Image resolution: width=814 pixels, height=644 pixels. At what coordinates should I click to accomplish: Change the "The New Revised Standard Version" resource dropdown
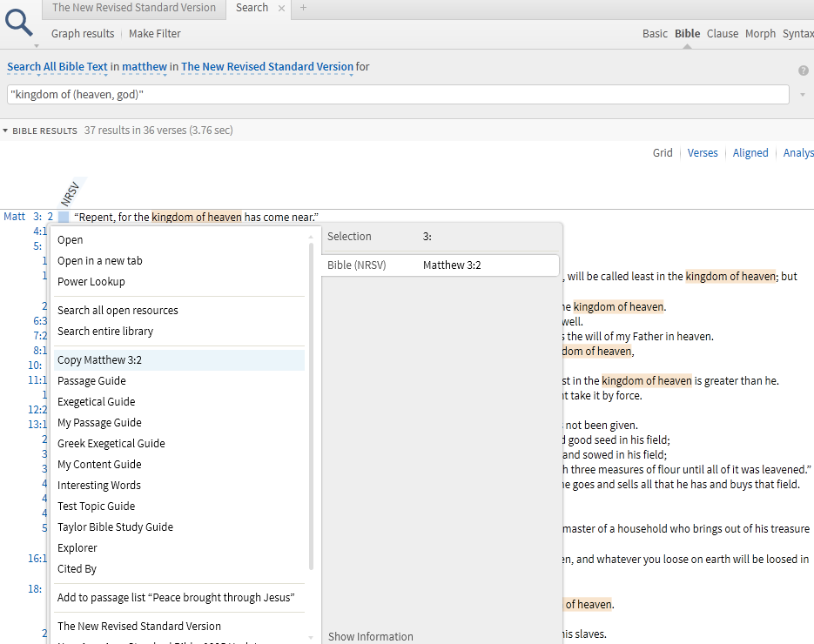(267, 67)
